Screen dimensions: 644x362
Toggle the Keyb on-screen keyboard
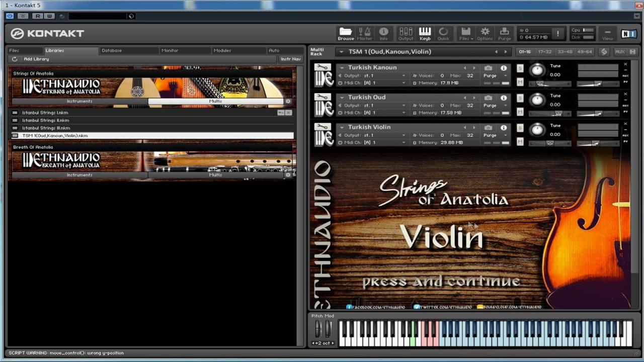pos(425,33)
